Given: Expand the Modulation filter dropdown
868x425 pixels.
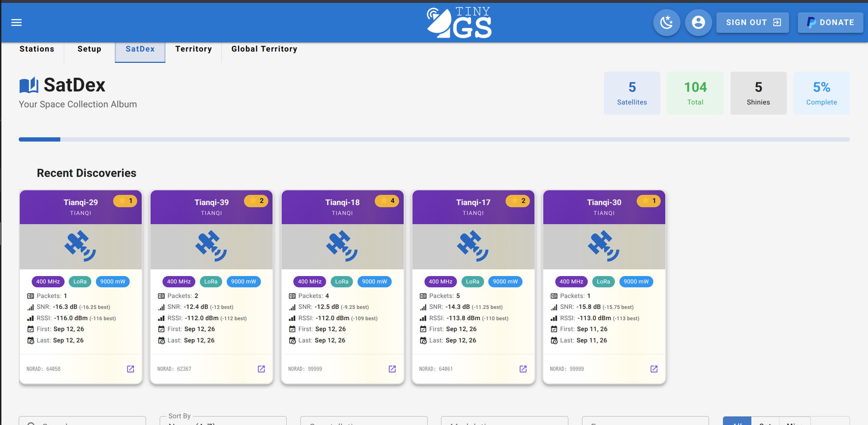Looking at the screenshot, I should (x=505, y=421).
